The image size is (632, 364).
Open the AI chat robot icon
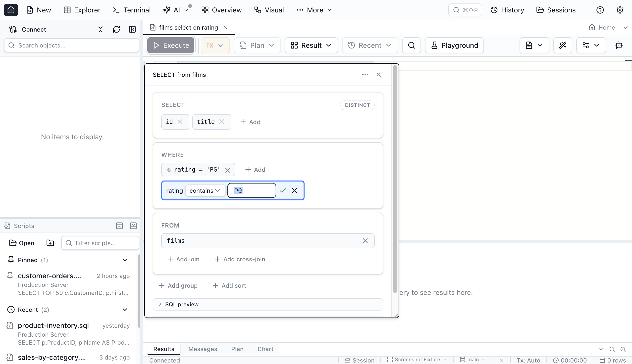[x=619, y=45]
